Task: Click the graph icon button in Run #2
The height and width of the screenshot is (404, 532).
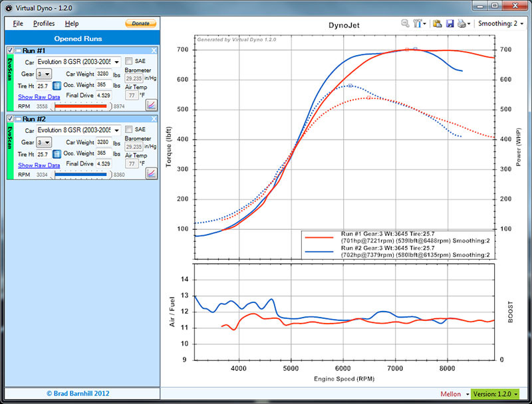Action: [x=152, y=173]
